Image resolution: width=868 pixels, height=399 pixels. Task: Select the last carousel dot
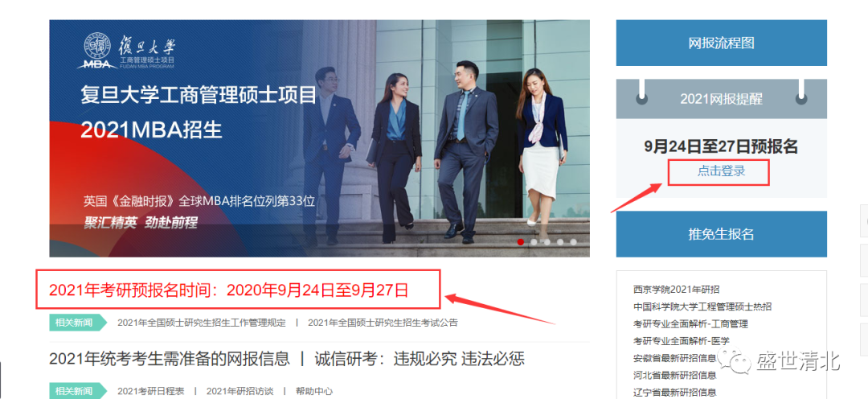point(574,242)
